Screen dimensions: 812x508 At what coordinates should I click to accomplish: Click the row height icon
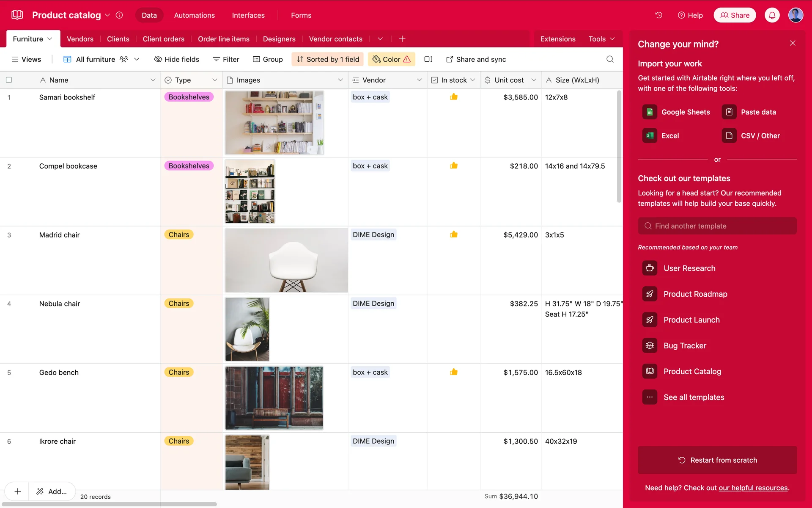[x=428, y=59]
